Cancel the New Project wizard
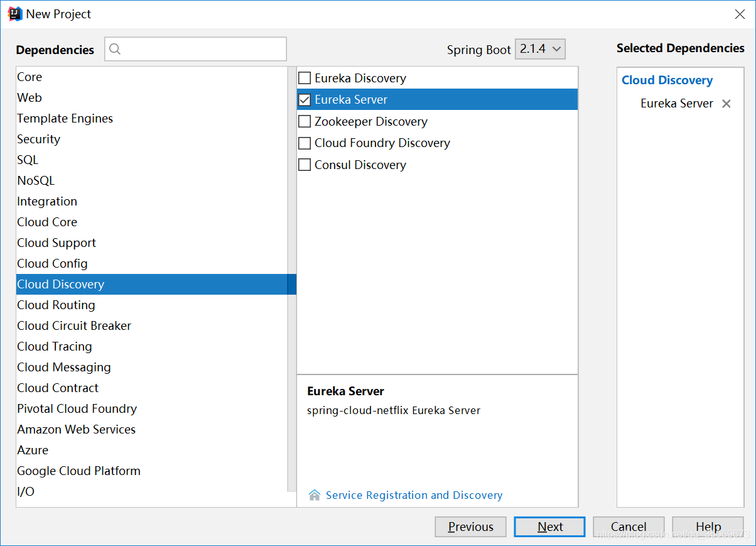The height and width of the screenshot is (546, 756). [629, 527]
